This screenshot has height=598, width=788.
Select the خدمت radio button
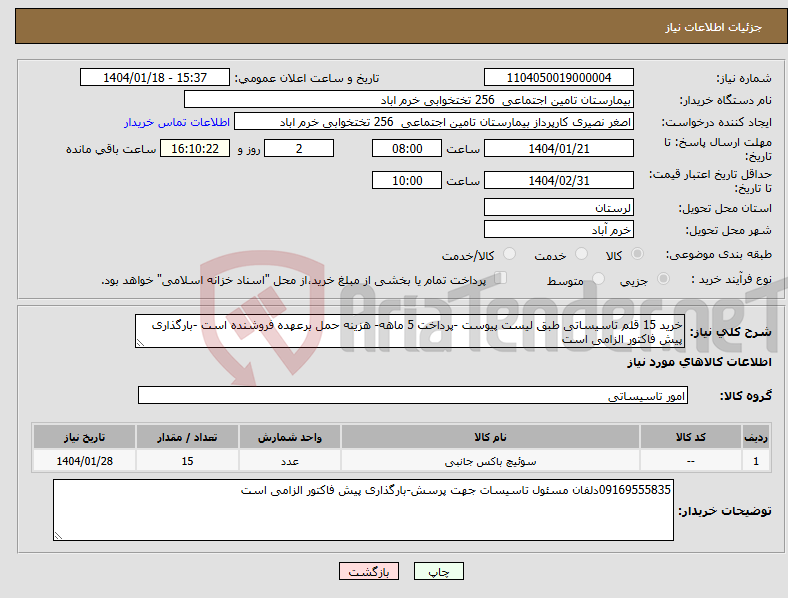[x=581, y=254]
